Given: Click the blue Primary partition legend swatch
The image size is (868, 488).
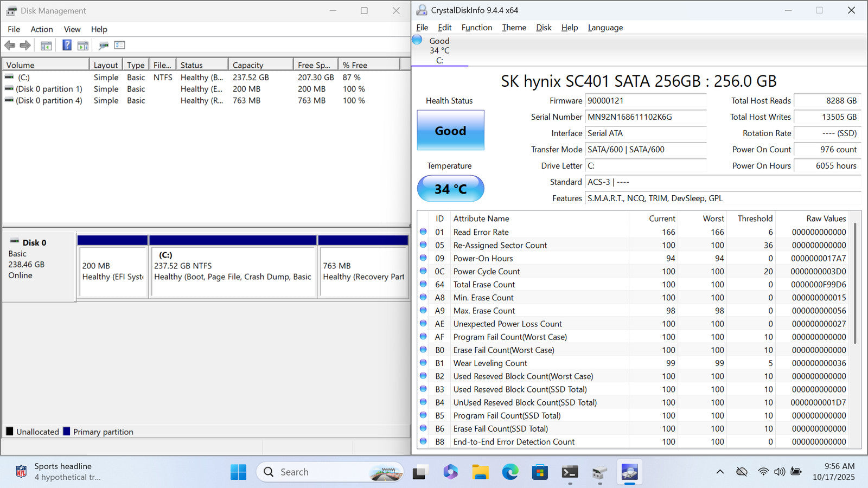Looking at the screenshot, I should coord(67,432).
